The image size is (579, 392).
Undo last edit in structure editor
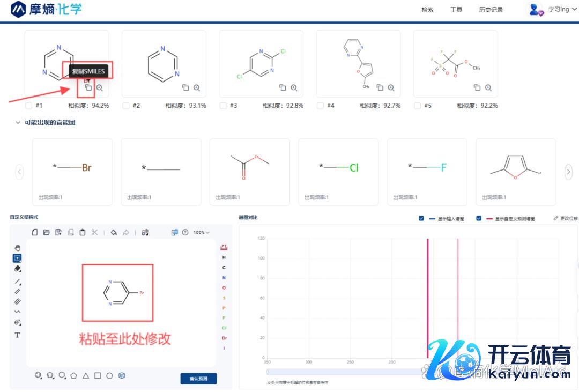pyautogui.click(x=114, y=232)
